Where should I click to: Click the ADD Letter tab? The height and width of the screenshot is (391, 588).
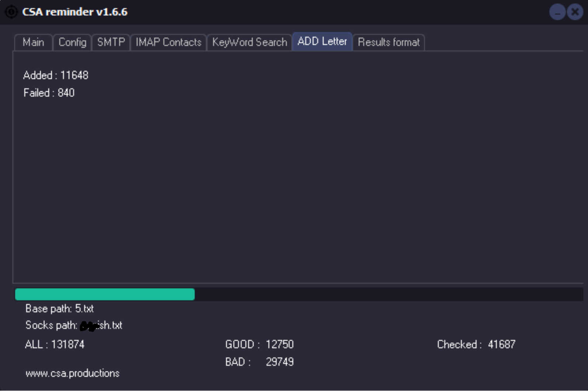(x=322, y=42)
